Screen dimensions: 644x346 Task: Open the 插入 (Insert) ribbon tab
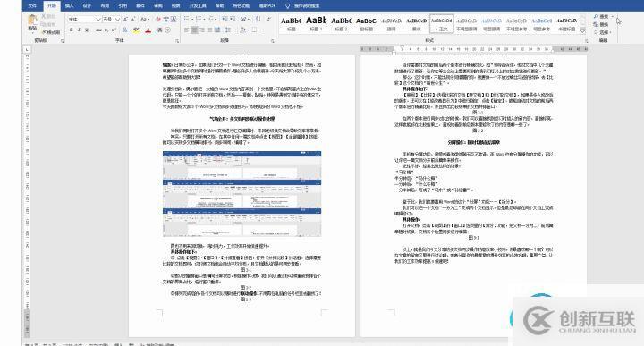69,5
